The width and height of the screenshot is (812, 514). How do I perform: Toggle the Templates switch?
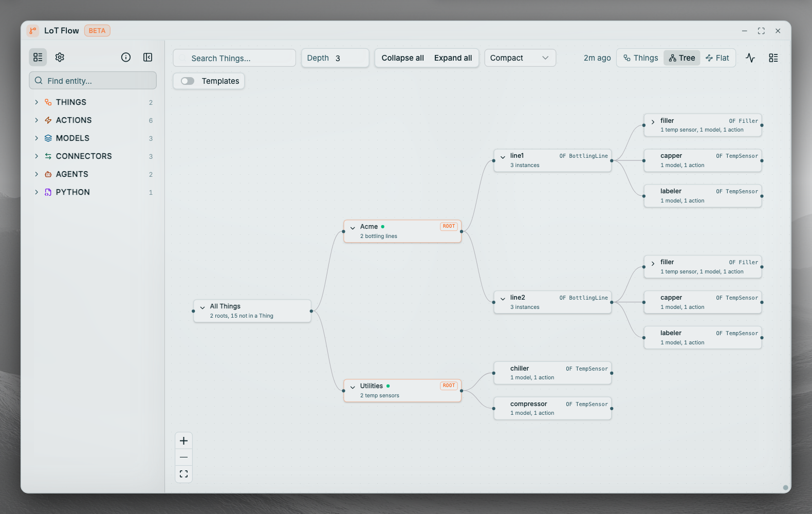(188, 81)
